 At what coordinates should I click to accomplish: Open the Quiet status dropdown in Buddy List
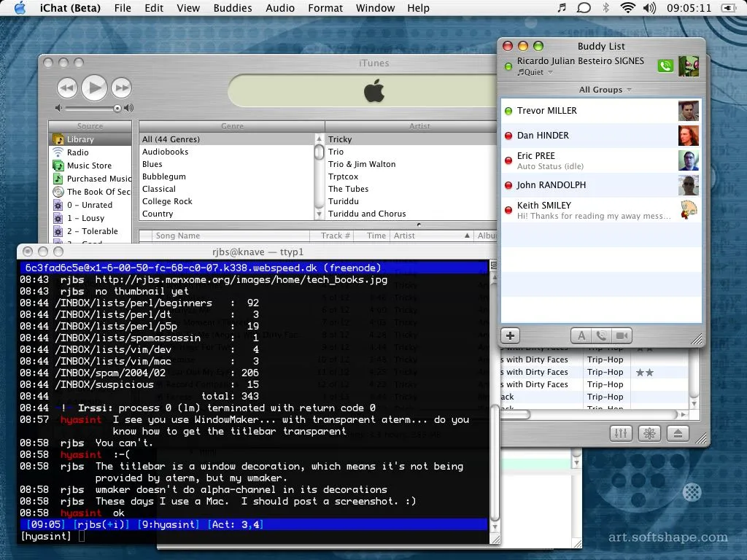pos(535,72)
